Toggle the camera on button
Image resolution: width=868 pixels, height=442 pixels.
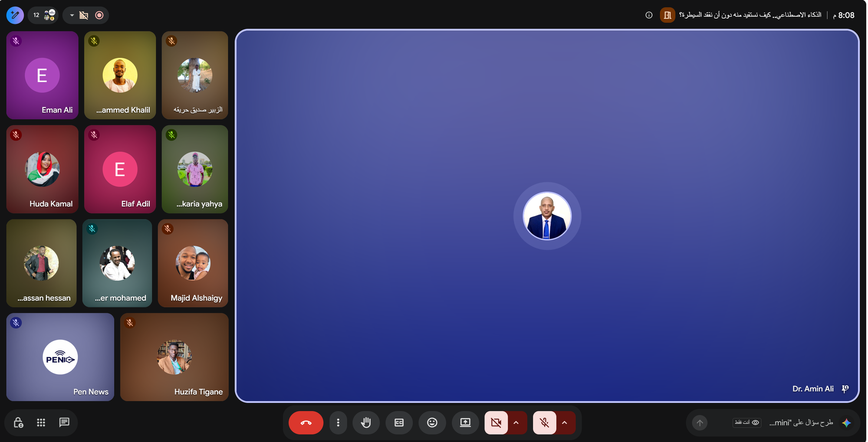click(496, 422)
